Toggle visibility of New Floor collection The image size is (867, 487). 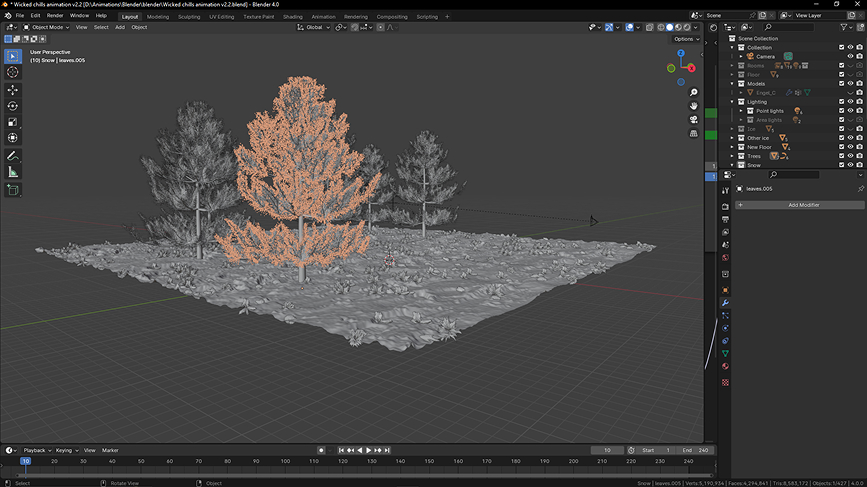click(851, 147)
